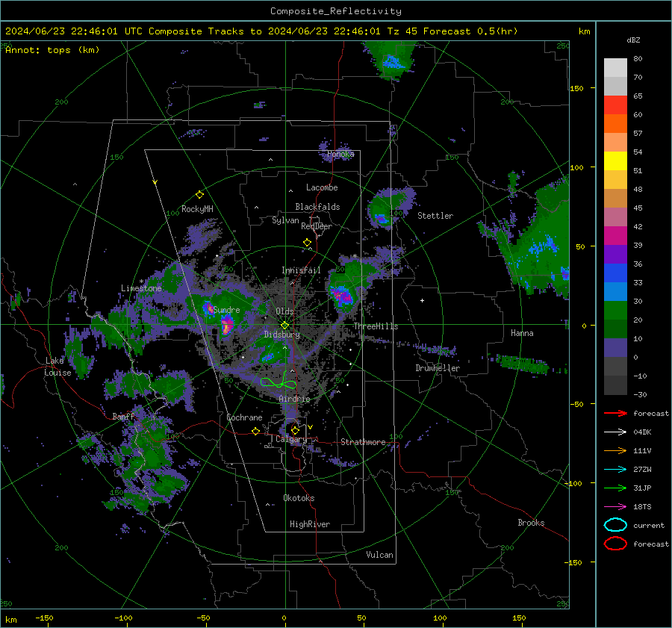Pick the light gray top swatch in dBZ legend

click(x=615, y=68)
